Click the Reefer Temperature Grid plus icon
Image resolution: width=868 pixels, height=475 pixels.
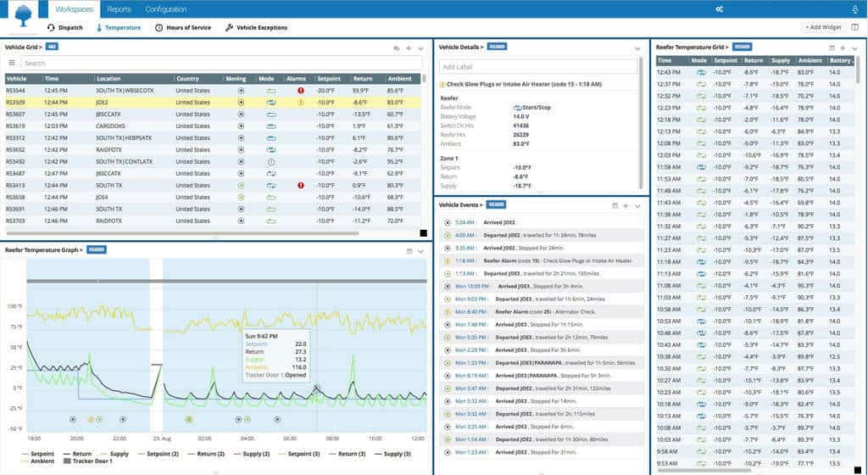pyautogui.click(x=843, y=48)
